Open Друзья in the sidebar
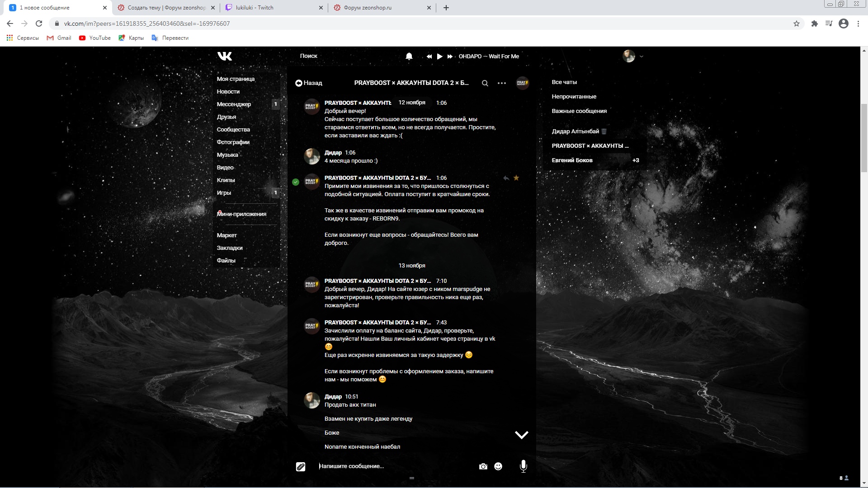This screenshot has height=488, width=868. (x=226, y=117)
